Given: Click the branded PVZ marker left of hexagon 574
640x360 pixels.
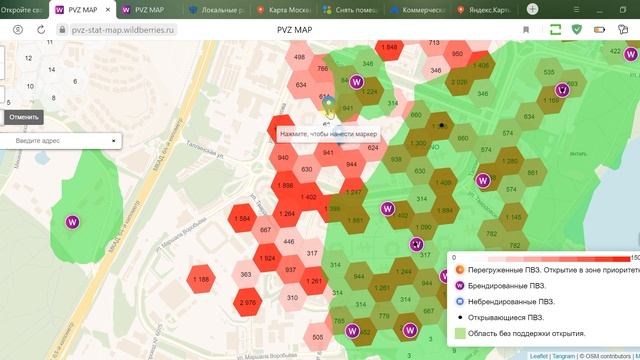Looking at the screenshot, I should click(x=483, y=180).
